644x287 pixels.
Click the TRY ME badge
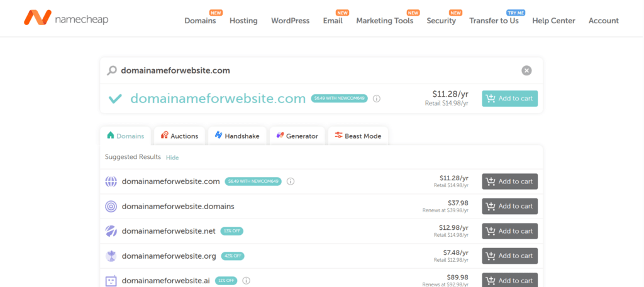(x=516, y=13)
